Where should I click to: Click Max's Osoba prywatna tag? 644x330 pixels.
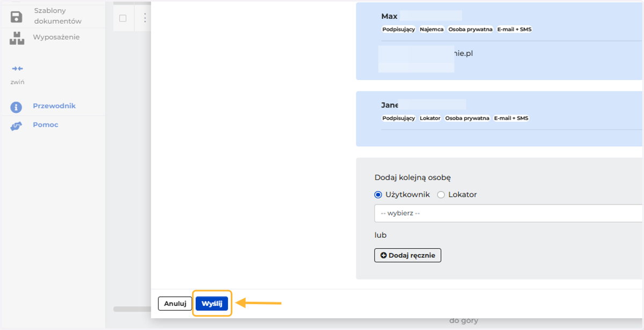[470, 30]
